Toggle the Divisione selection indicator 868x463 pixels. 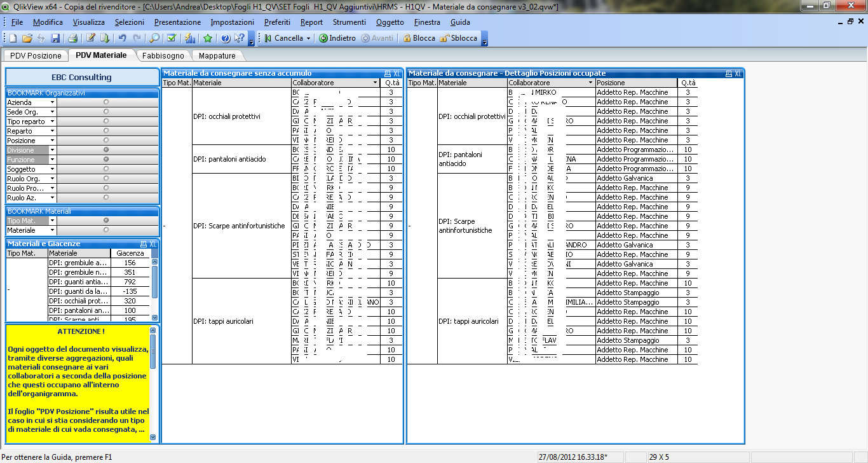pos(106,149)
